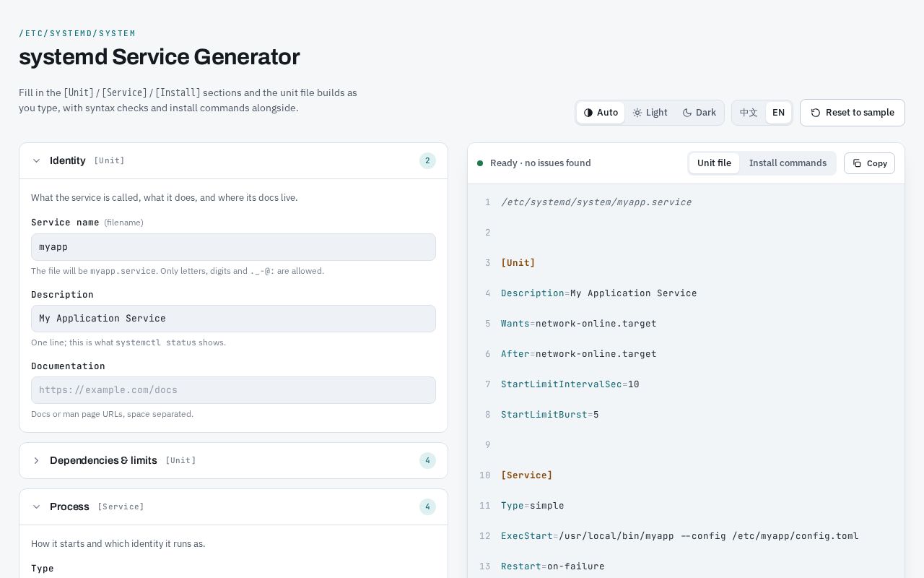This screenshot has height=578, width=924.
Task: Edit the Description input field
Action: (233, 319)
